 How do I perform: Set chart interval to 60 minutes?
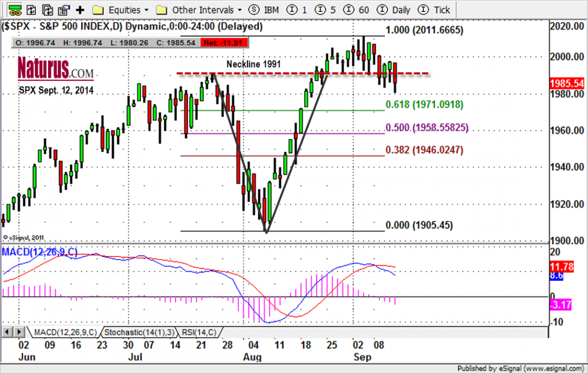pos(358,10)
